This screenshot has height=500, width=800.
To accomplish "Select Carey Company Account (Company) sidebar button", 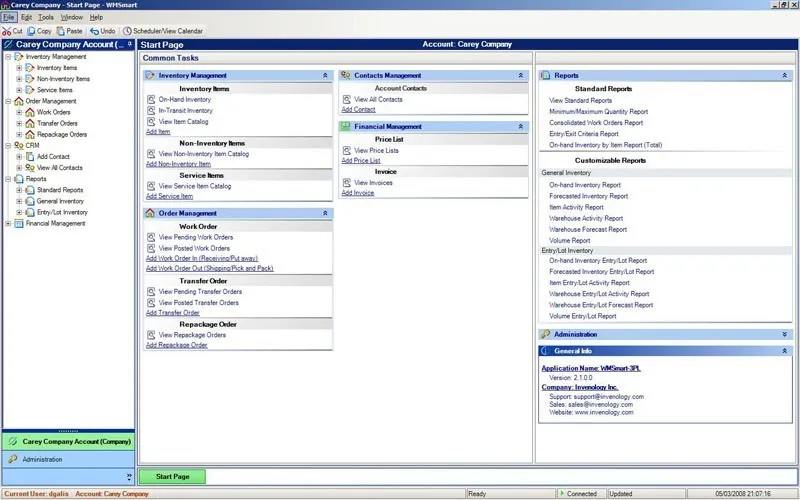I will pyautogui.click(x=68, y=442).
